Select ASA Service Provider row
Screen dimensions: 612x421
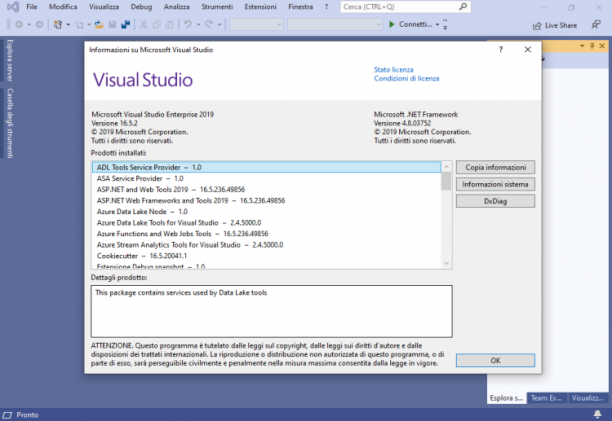(267, 178)
